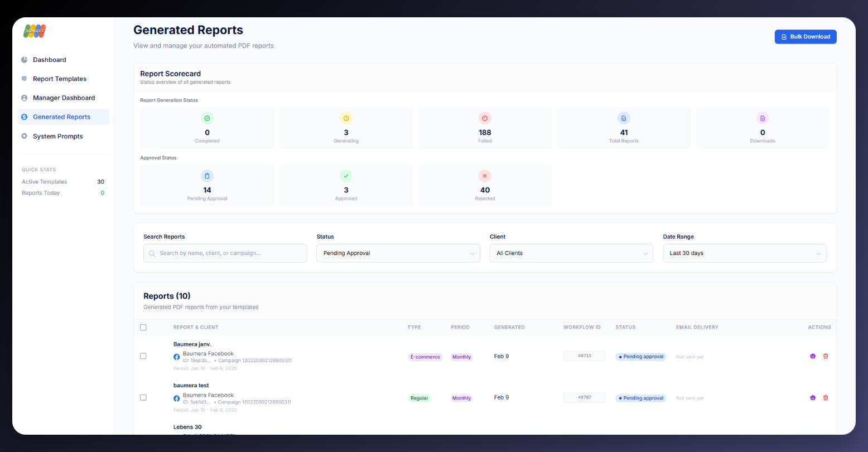868x452 pixels.
Task: Open the Status filter dropdown
Action: click(x=398, y=253)
